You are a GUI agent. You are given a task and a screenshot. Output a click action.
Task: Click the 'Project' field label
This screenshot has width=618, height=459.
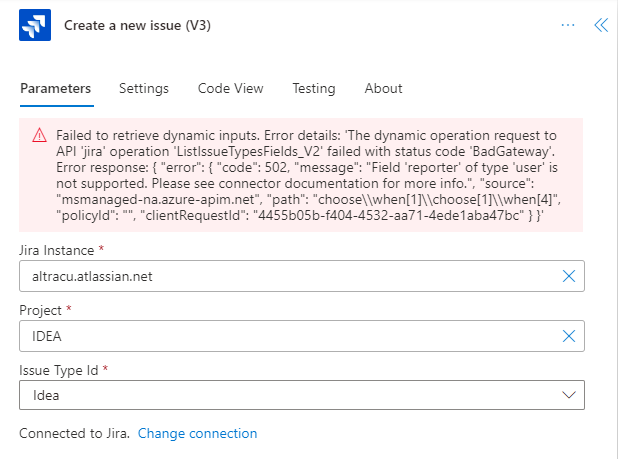click(41, 310)
